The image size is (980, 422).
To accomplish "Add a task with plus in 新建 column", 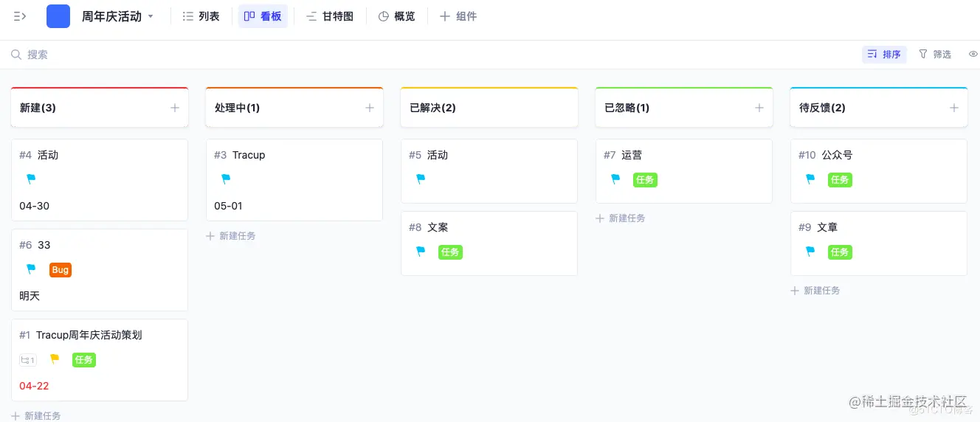I will pyautogui.click(x=175, y=108).
